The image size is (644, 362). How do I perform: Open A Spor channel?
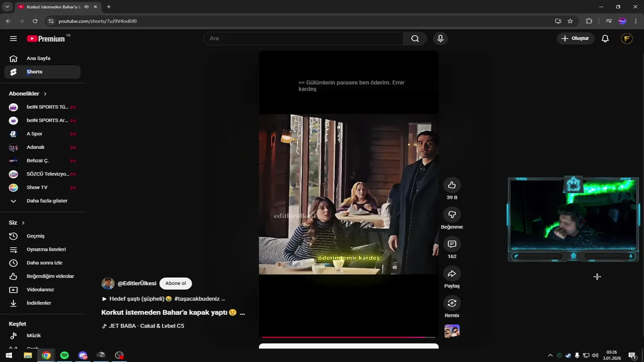click(x=43, y=134)
